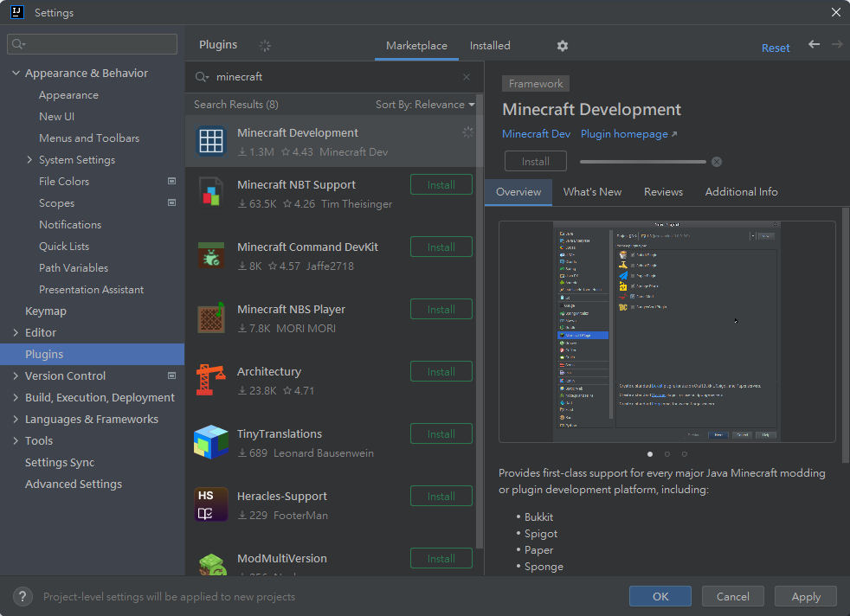Install Minecraft Command DevKit plugin
Screen dimensions: 850x616
pyautogui.click(x=441, y=247)
